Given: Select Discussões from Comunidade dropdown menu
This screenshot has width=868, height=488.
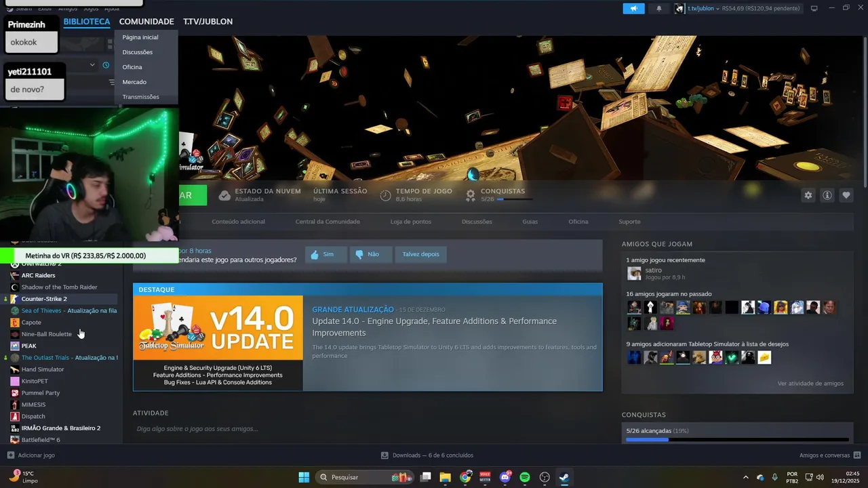Looking at the screenshot, I should [138, 52].
